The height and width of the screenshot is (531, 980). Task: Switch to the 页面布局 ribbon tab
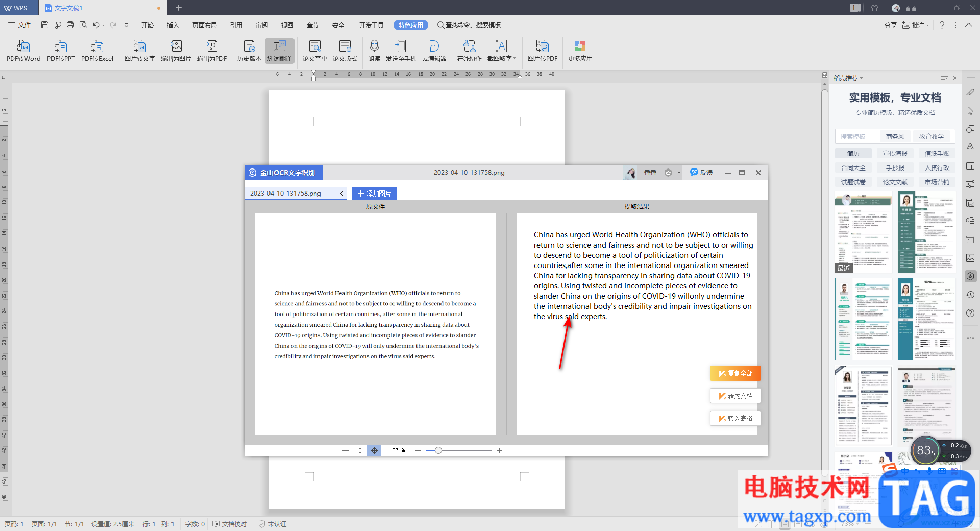(x=205, y=25)
